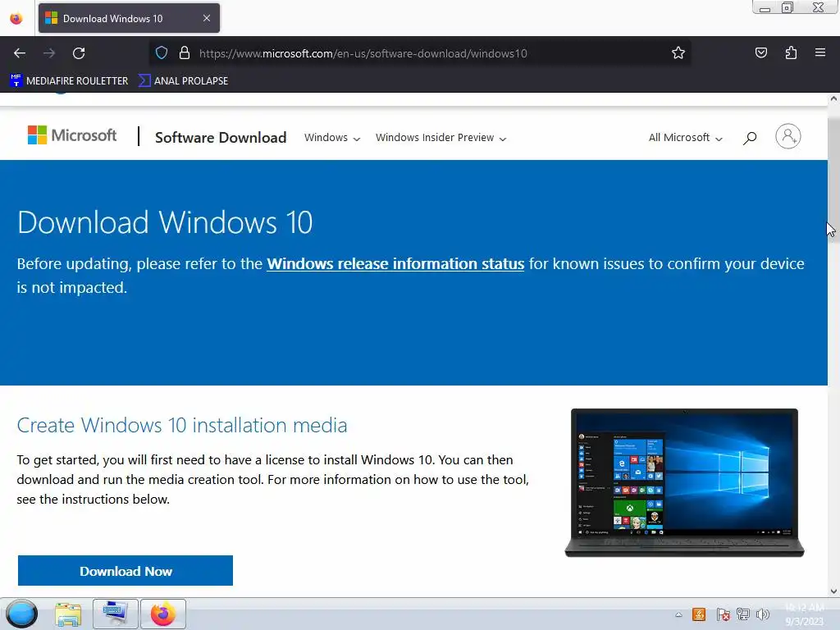The image size is (840, 630).
Task: Open Windows Explorer from the taskbar
Action: click(68, 614)
